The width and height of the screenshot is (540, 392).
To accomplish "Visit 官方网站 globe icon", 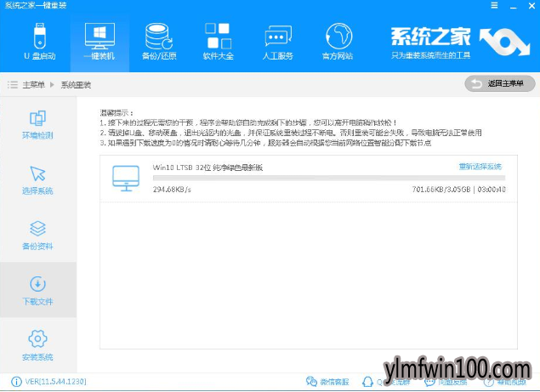I will 338,37.
